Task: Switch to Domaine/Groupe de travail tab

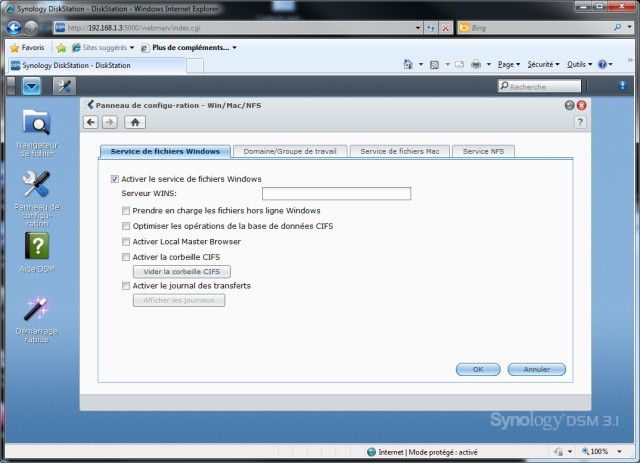Action: (x=290, y=151)
